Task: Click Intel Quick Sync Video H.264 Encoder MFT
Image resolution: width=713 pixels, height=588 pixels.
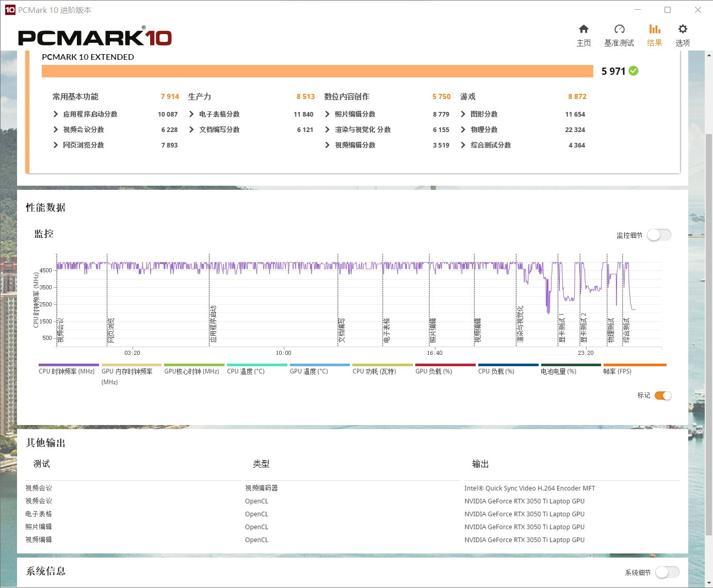Action: pos(530,488)
